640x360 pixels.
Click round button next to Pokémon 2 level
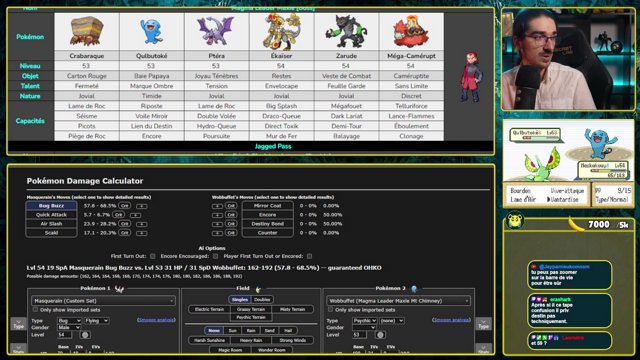pos(380,335)
